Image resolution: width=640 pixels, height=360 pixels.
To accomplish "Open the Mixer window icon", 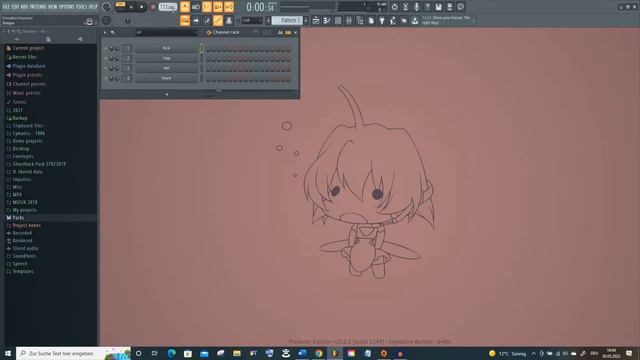I will pos(349,20).
